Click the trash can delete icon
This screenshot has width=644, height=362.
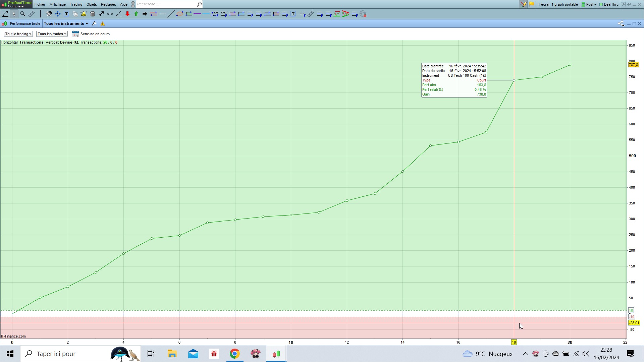point(93,14)
